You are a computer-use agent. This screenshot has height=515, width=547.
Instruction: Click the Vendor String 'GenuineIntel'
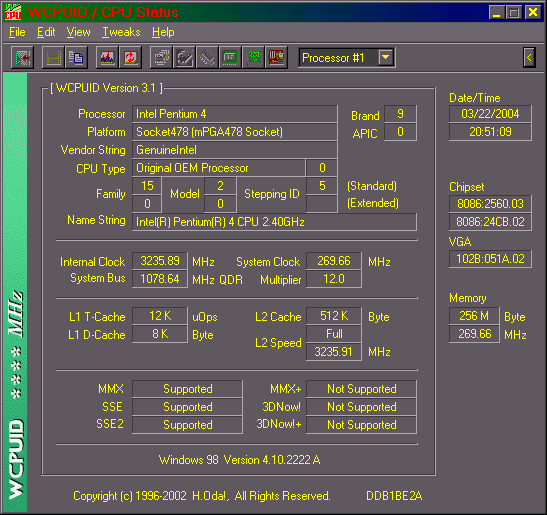pyautogui.click(x=234, y=150)
